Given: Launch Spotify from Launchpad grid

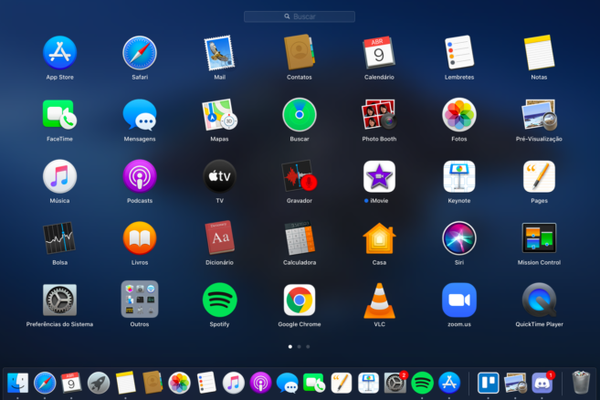Looking at the screenshot, I should tap(219, 300).
